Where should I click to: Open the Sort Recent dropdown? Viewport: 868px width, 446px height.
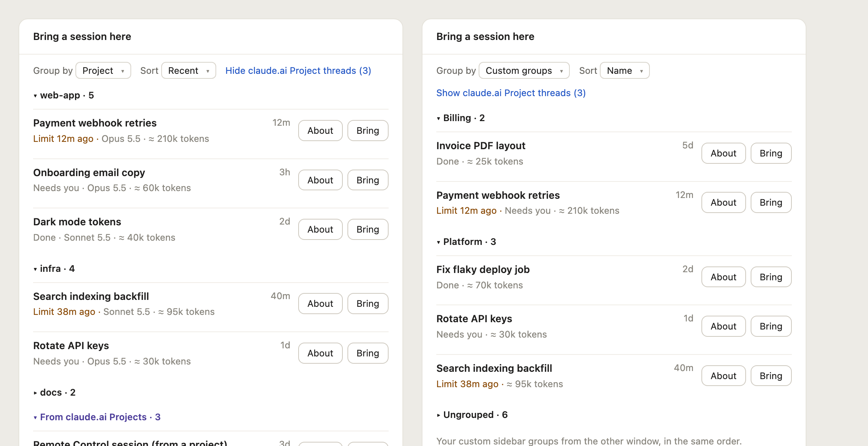pos(189,71)
